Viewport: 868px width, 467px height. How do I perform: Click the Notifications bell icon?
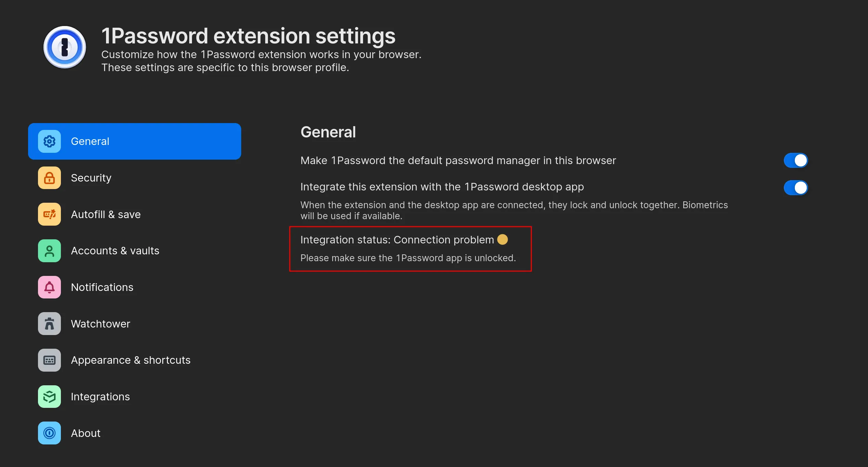(x=49, y=287)
